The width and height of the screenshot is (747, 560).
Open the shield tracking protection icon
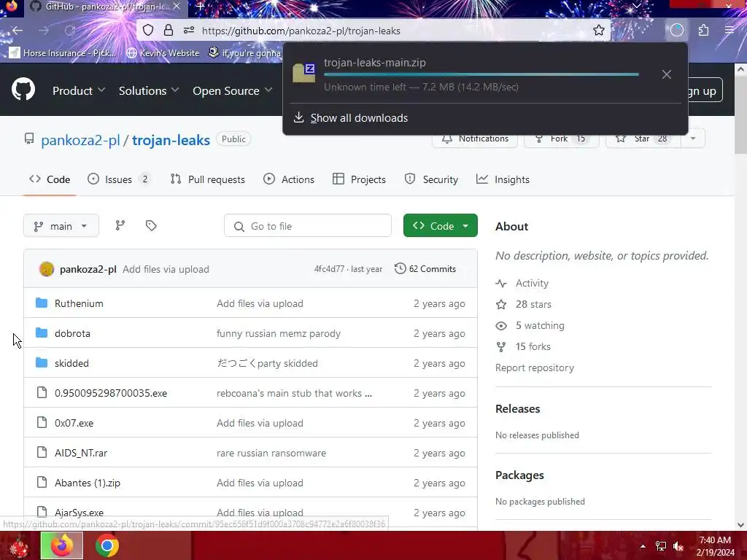pyautogui.click(x=148, y=31)
